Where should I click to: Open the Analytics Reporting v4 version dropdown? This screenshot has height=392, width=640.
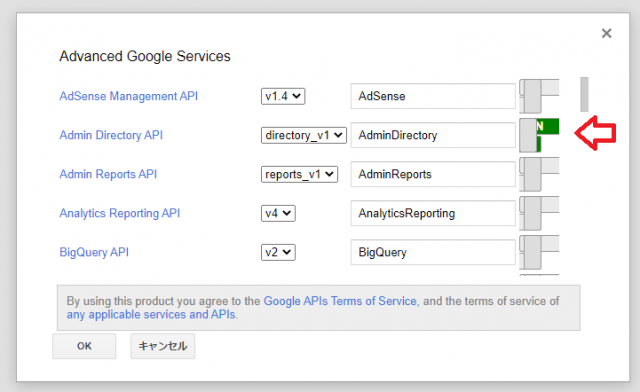click(x=278, y=213)
